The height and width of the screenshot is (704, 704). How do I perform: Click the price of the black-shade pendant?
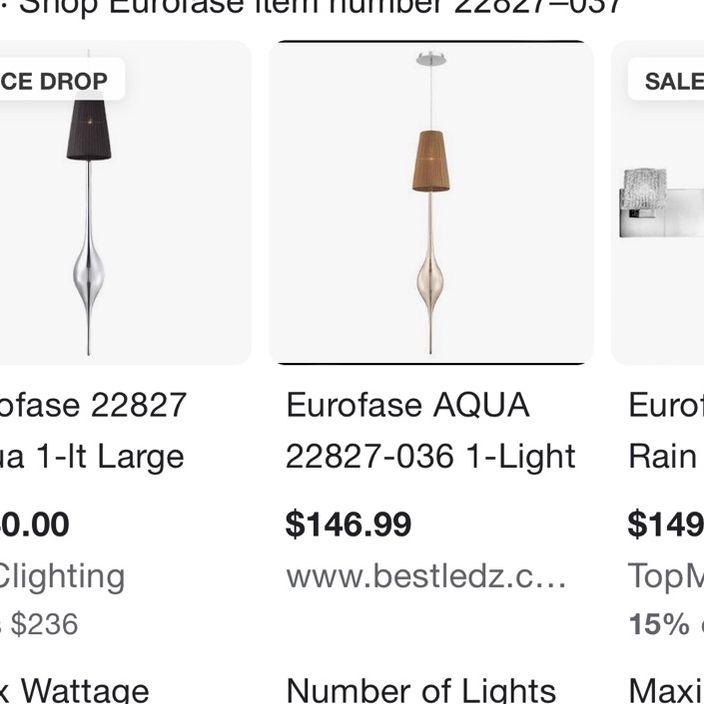pyautogui.click(x=35, y=524)
